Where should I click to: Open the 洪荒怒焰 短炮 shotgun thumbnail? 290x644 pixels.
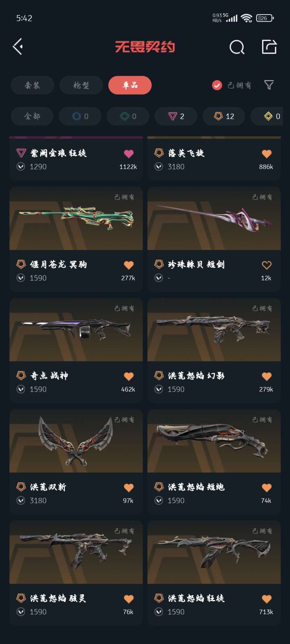pyautogui.click(x=214, y=441)
